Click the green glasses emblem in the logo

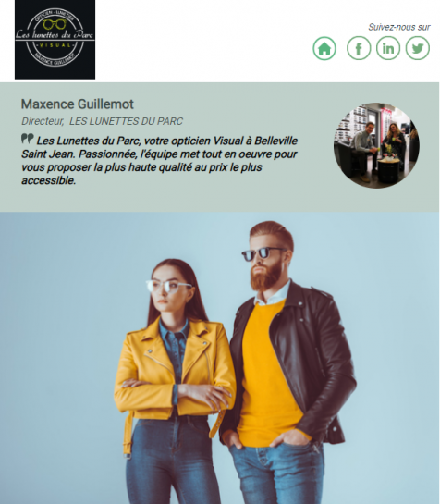[x=55, y=24]
